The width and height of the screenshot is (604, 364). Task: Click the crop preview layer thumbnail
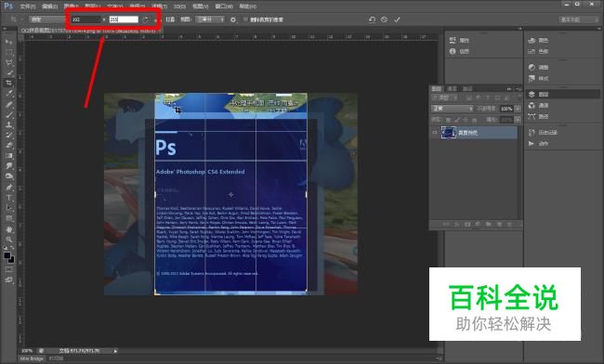(x=448, y=133)
